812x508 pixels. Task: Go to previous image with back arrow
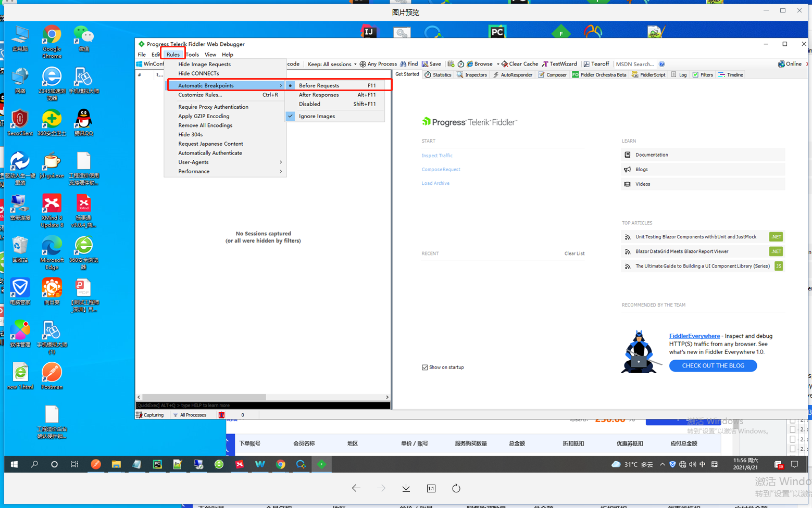356,488
